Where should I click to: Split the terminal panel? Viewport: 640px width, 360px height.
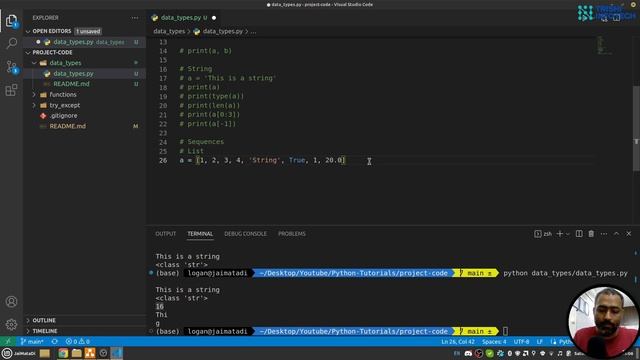click(x=579, y=233)
